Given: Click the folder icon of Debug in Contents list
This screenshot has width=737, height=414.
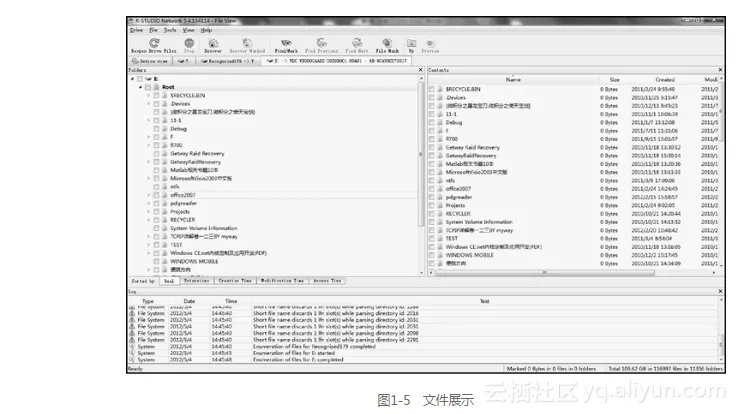Looking at the screenshot, I should tap(440, 122).
